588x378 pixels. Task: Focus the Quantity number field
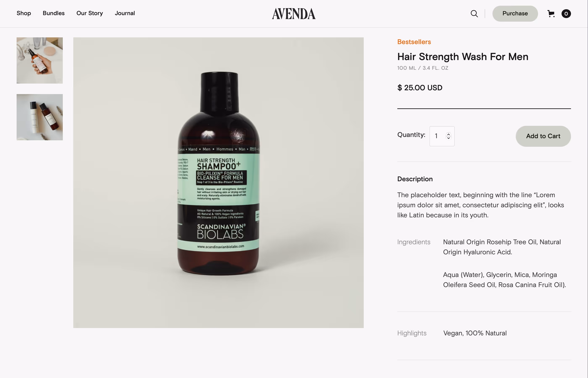(442, 136)
